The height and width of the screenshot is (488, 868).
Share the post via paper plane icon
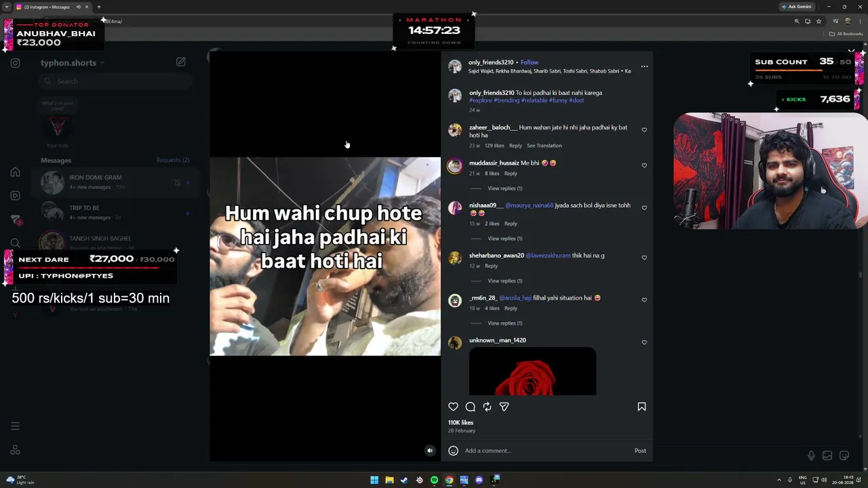point(504,407)
